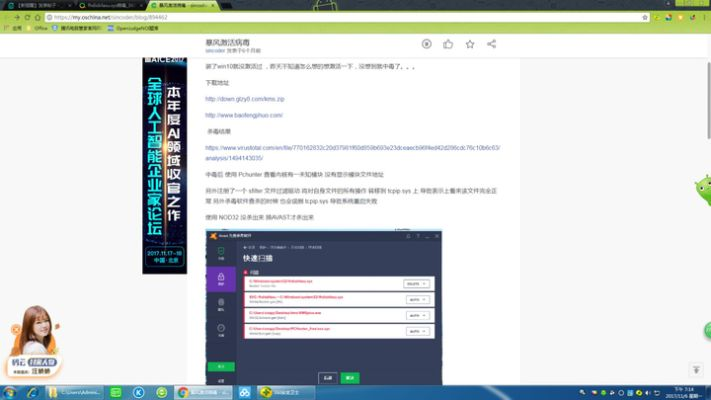Click the author name link under title
The width and height of the screenshot is (711, 400).
215,51
